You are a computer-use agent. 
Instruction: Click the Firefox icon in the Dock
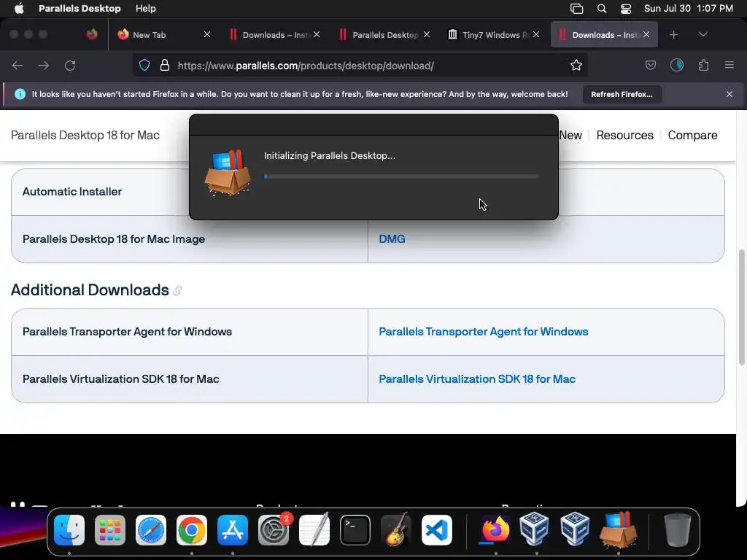coord(494,530)
